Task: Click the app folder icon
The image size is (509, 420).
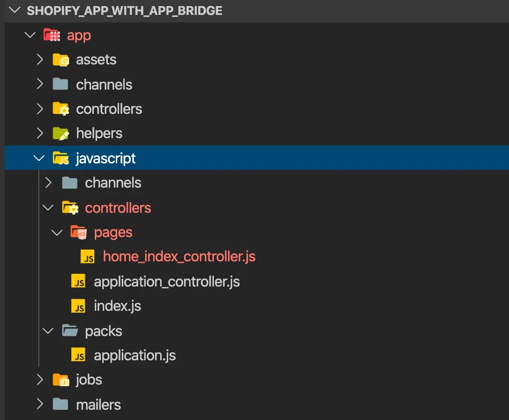Action: coord(50,35)
